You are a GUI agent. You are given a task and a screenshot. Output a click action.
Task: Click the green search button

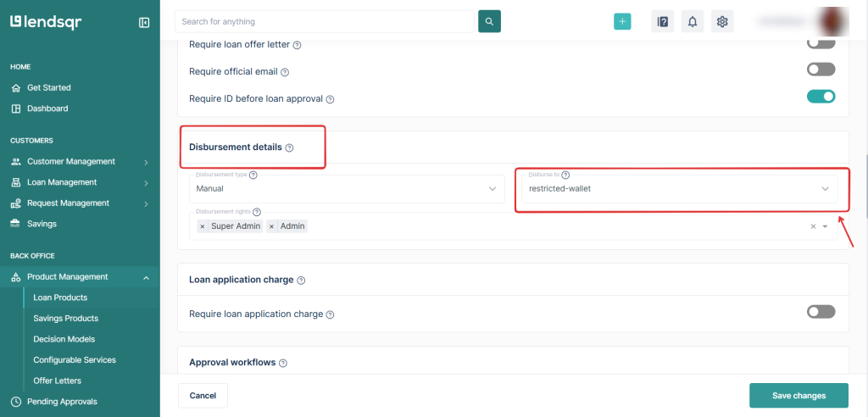tap(489, 21)
